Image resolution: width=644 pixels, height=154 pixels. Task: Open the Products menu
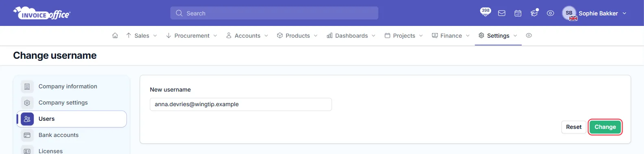pos(298,36)
